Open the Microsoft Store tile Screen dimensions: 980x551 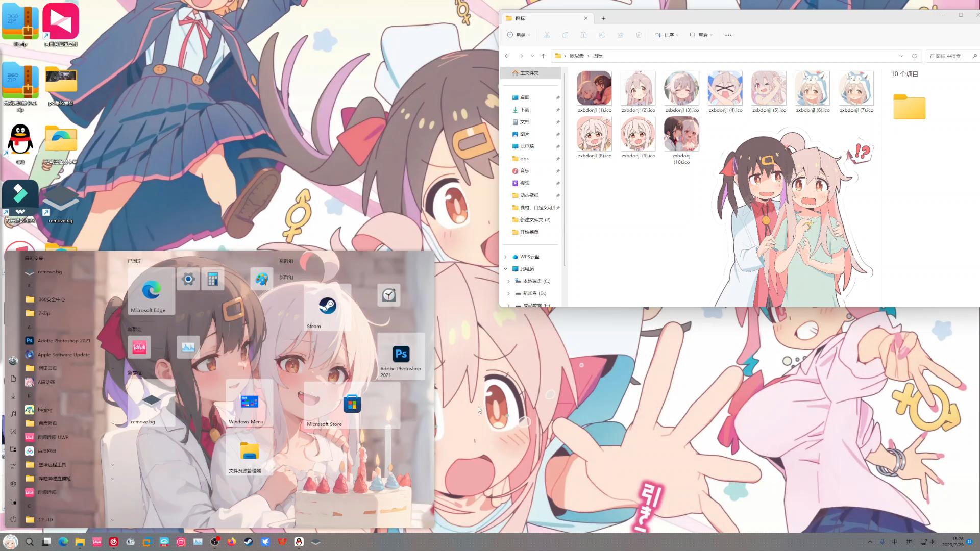click(x=352, y=405)
